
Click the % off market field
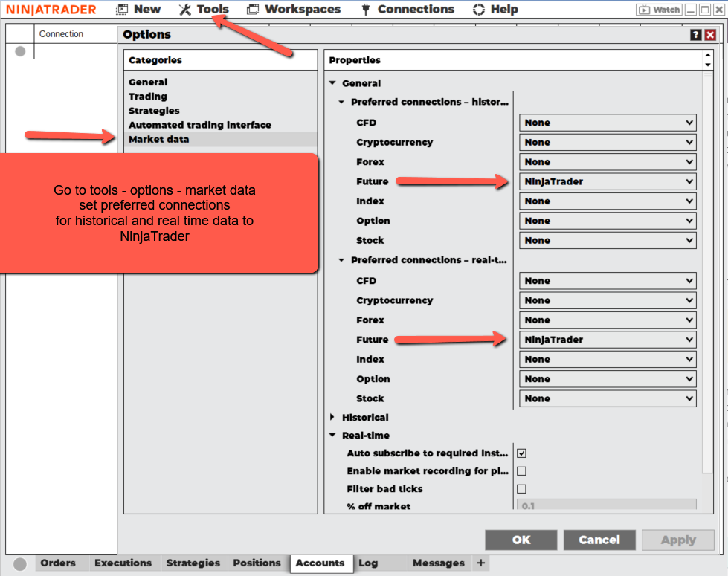pyautogui.click(x=607, y=505)
